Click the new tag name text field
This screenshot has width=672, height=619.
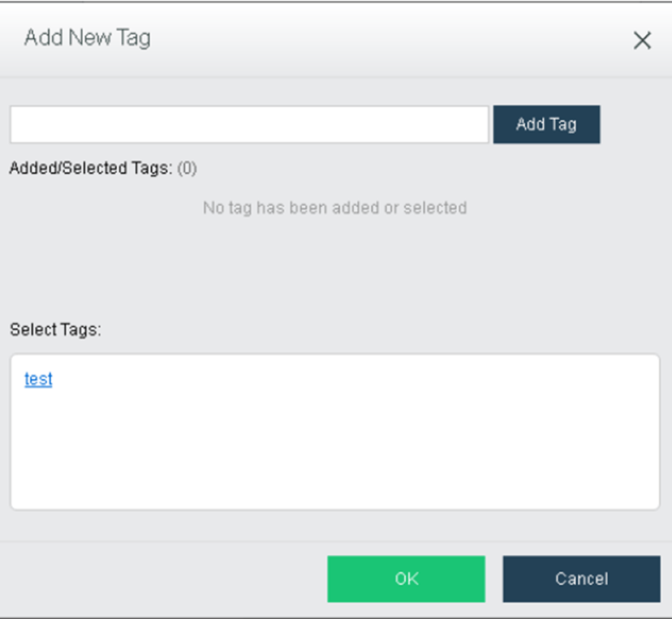pos(249,125)
